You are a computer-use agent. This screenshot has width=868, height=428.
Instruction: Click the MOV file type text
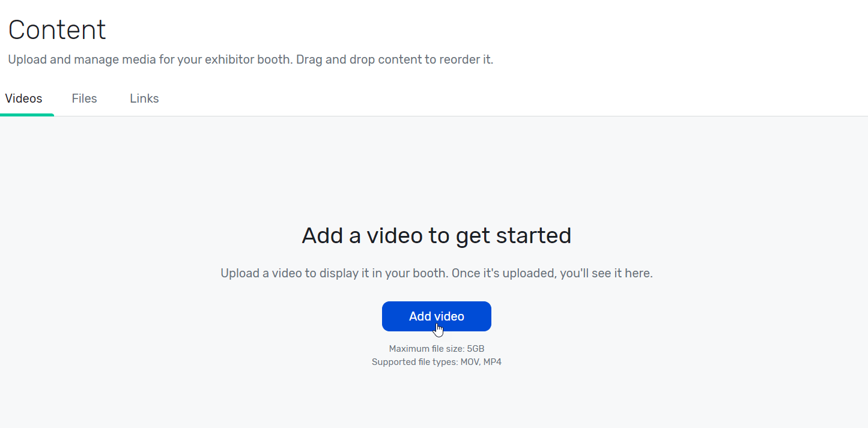pos(470,362)
